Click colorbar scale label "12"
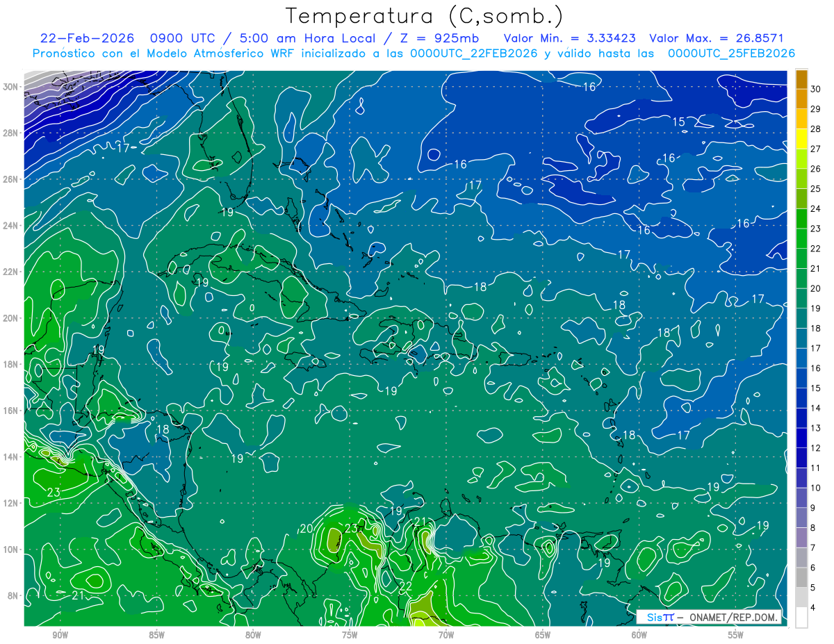Viewport: 834px width, 644px height. click(816, 448)
